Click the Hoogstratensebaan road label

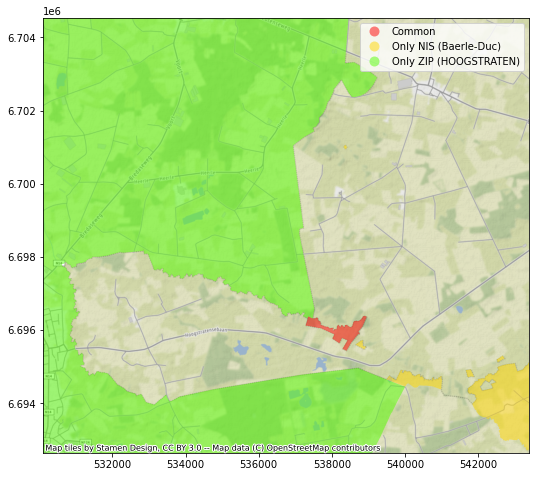tap(206, 332)
